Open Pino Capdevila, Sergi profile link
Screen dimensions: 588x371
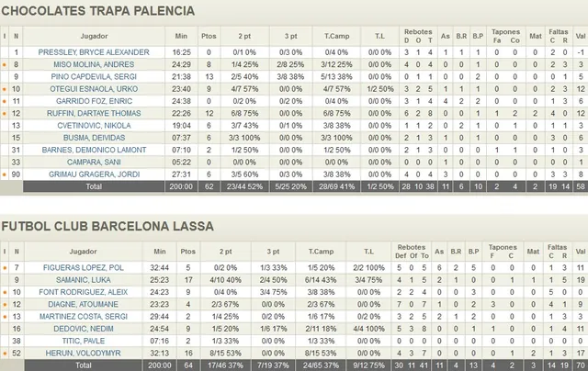[x=93, y=77]
